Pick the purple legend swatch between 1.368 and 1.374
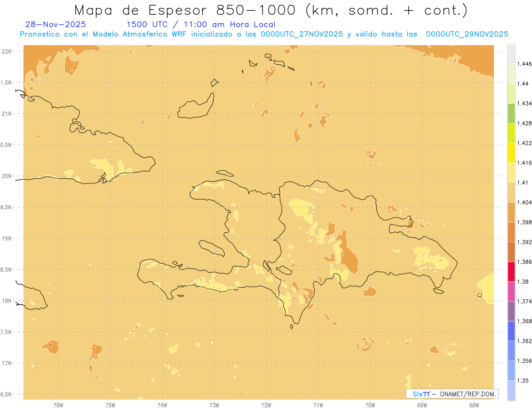This screenshot has width=532, height=411. tap(511, 311)
